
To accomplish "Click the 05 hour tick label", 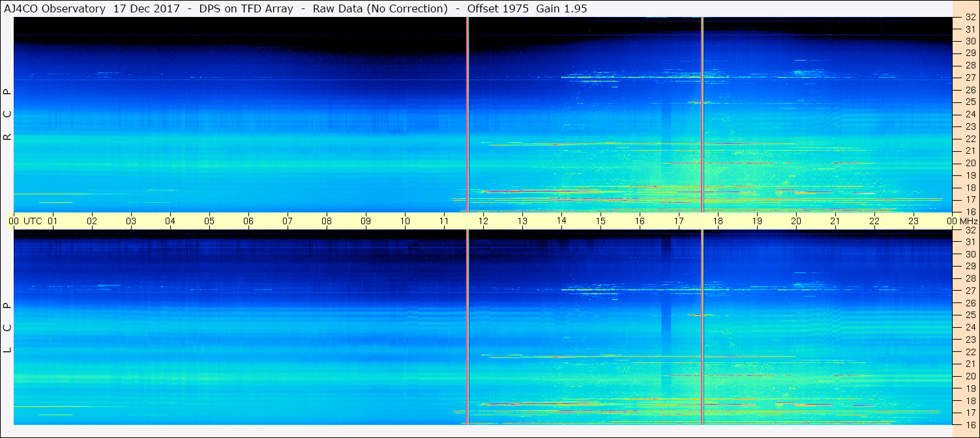I will point(209,221).
